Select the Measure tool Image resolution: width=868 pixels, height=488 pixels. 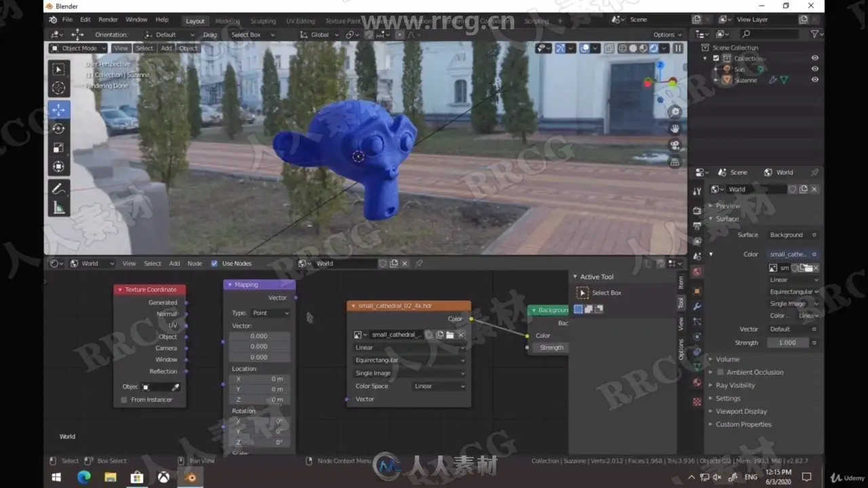(x=59, y=208)
